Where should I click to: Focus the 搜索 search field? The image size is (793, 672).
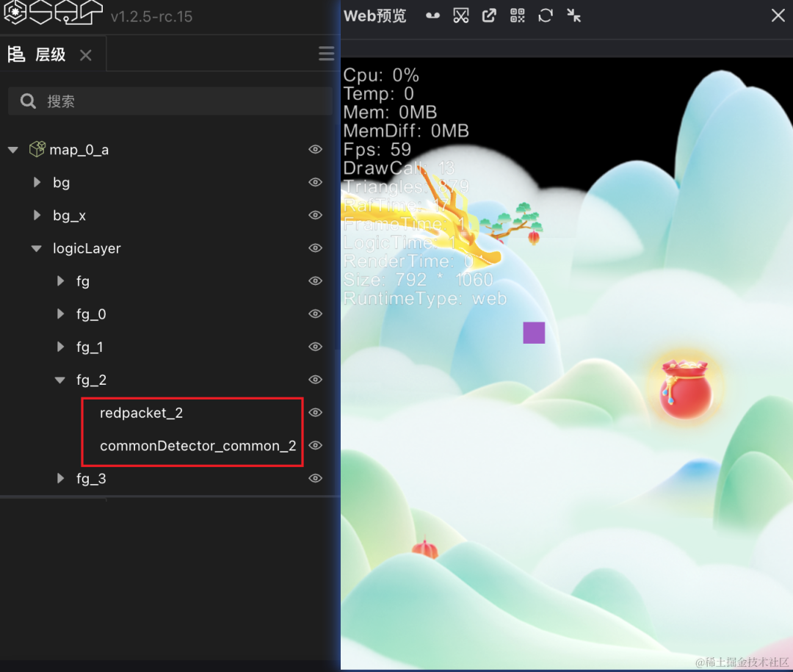[170, 101]
